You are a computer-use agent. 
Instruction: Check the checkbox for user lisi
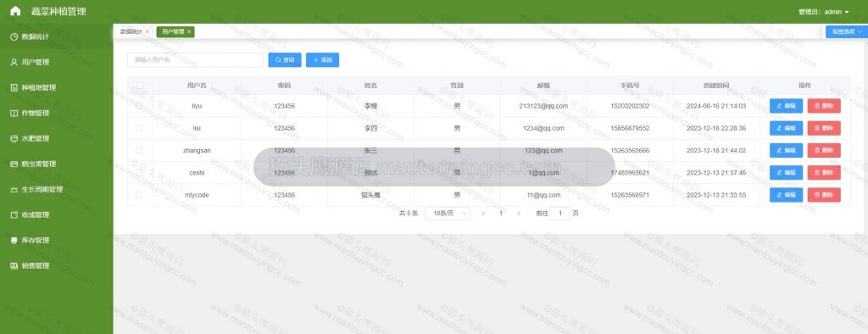[139, 128]
